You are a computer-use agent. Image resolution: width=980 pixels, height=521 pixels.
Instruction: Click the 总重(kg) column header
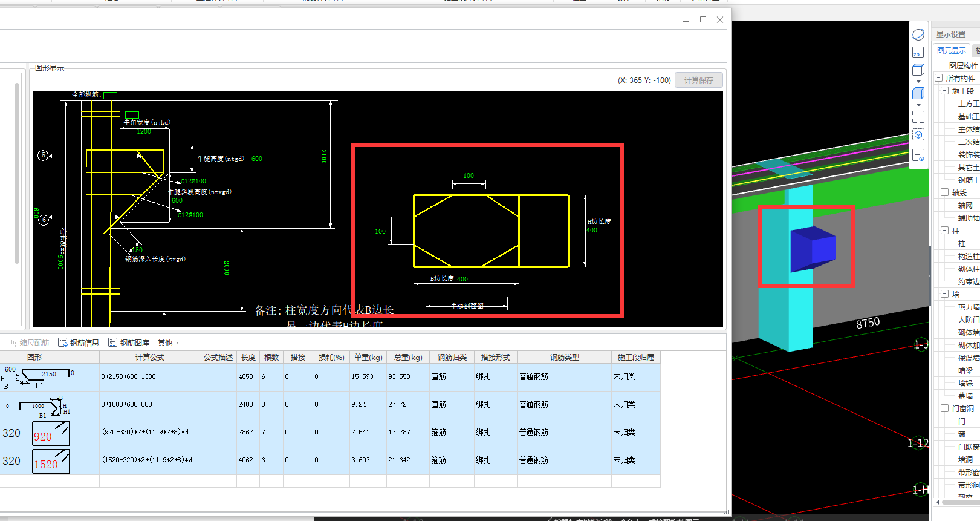click(408, 358)
